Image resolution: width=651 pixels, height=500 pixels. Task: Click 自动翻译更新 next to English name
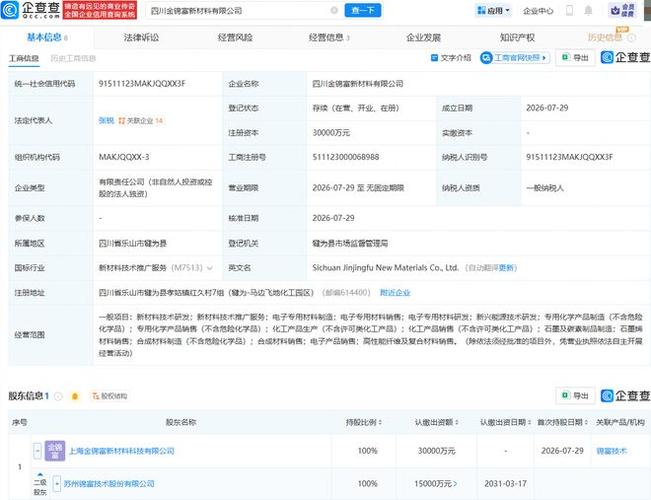(x=491, y=268)
